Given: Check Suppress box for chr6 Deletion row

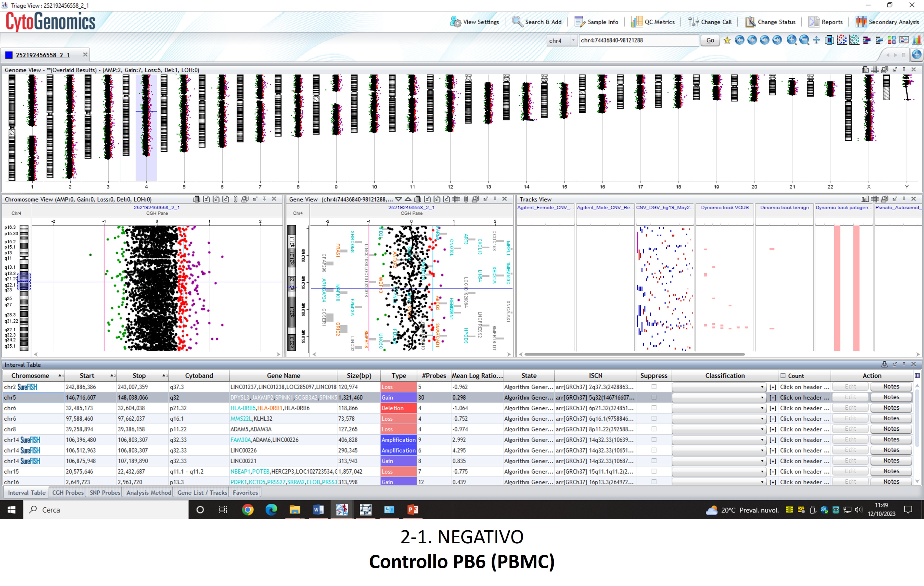Looking at the screenshot, I should point(654,408).
